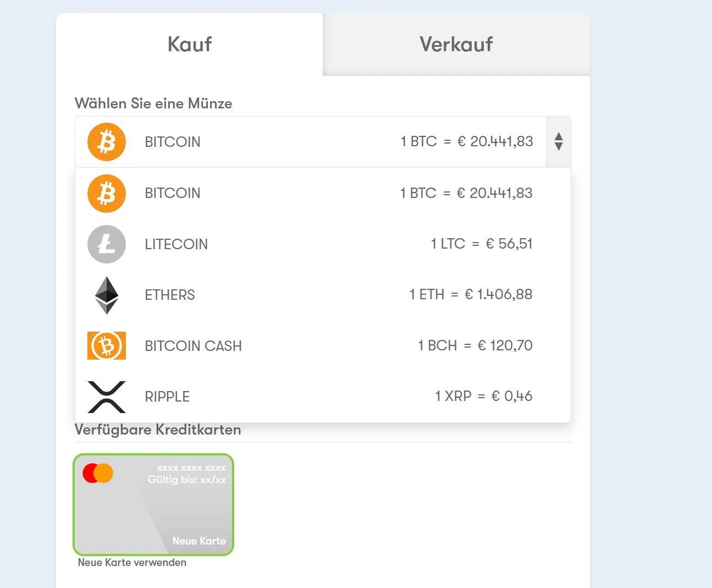The image size is (712, 588).
Task: Click the Bitcoin logo in the selected coin field
Action: coord(107,142)
